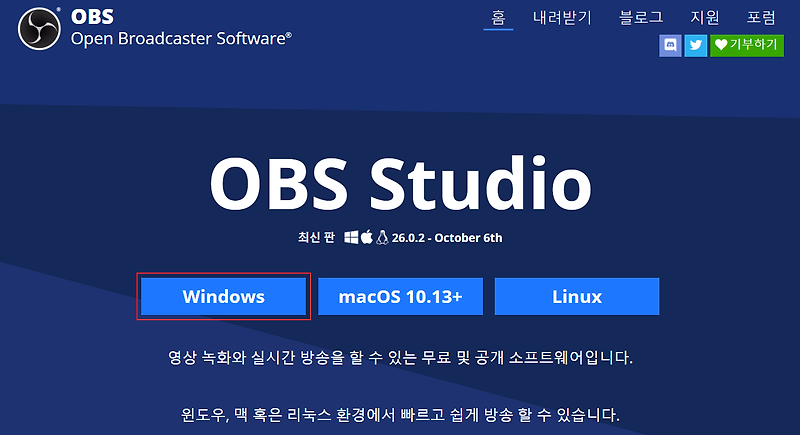This screenshot has width=800, height=435.
Task: Click the large OBS Studio heading
Action: point(401,184)
